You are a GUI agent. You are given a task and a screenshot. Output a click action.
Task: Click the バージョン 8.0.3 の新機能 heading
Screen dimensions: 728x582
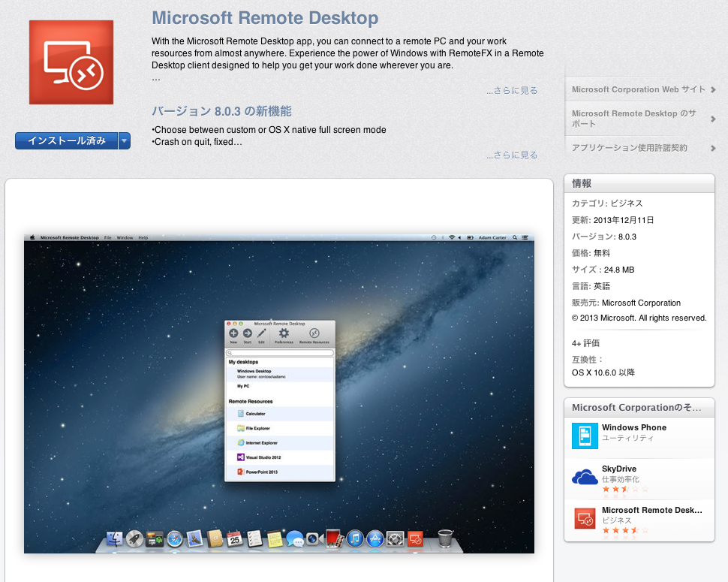(221, 111)
